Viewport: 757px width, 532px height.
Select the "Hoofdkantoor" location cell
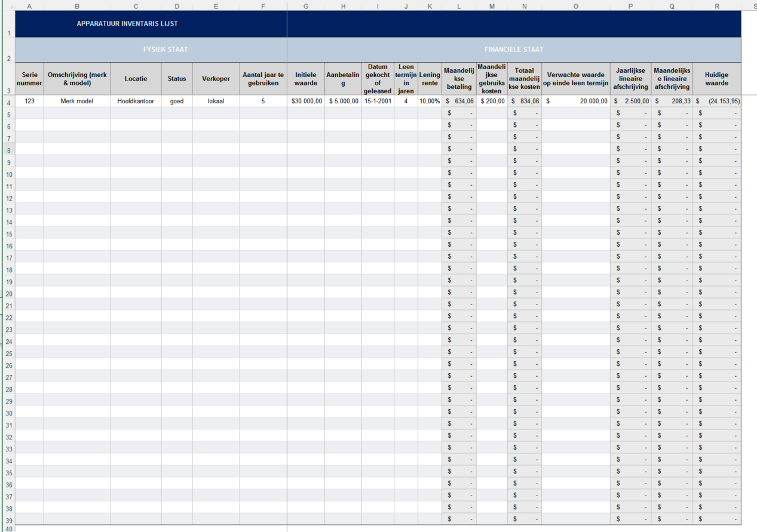pos(136,100)
